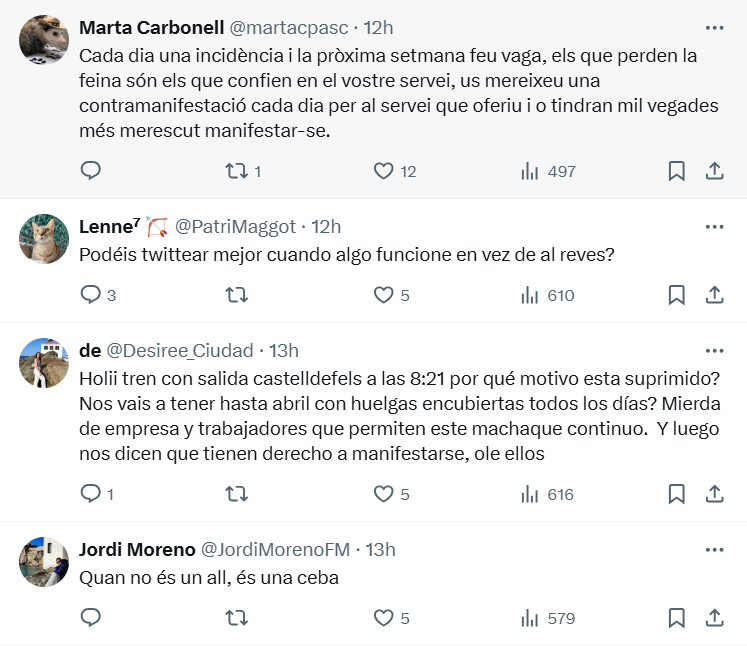Open Jordi Moreno tweet's 13h timestamp
The height and width of the screenshot is (646, 747).
click(380, 549)
